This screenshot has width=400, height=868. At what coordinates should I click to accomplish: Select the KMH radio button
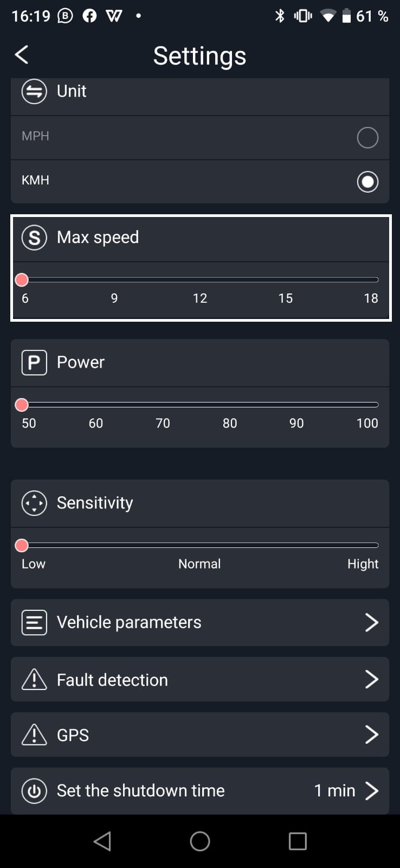pos(367,182)
